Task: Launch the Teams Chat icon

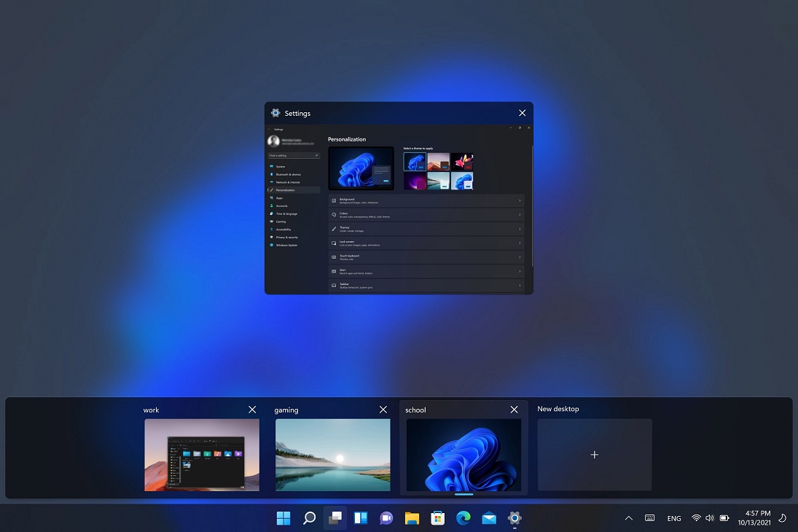Action: click(x=386, y=518)
